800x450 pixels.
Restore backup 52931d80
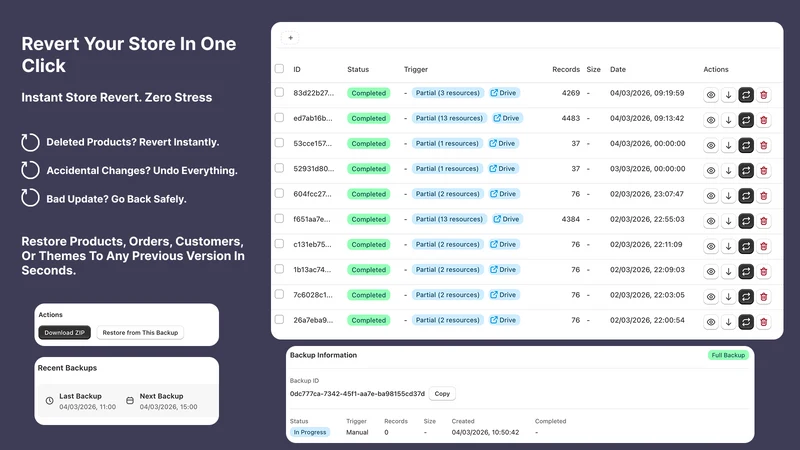746,170
